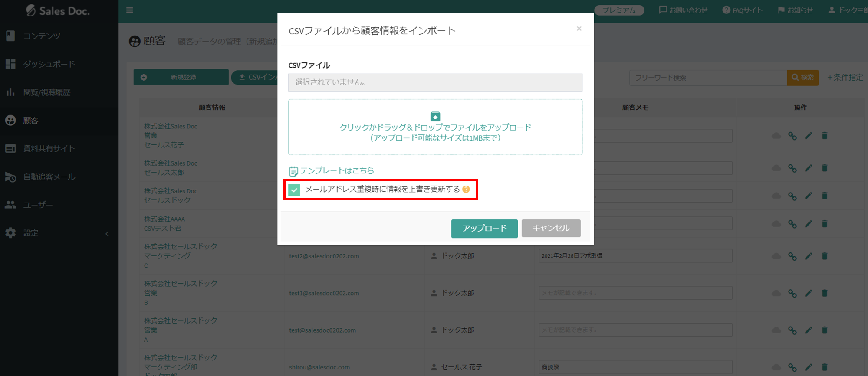Click the link icon for 株式会社AAAA row
The height and width of the screenshot is (376, 868).
click(792, 224)
